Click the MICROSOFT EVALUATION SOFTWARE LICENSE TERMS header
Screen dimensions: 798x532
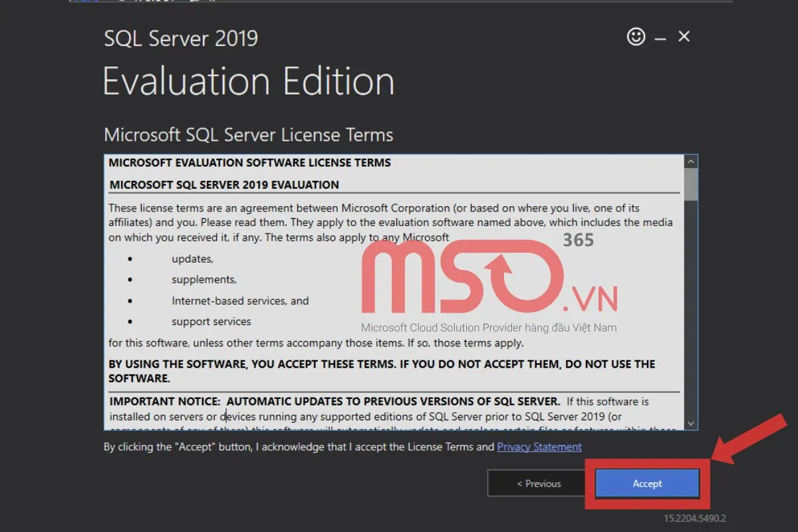[249, 162]
